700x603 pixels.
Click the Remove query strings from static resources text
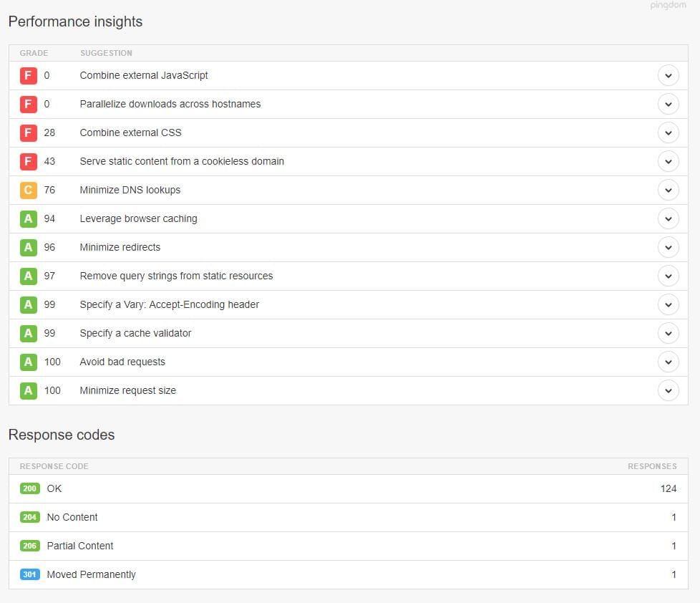(x=176, y=276)
